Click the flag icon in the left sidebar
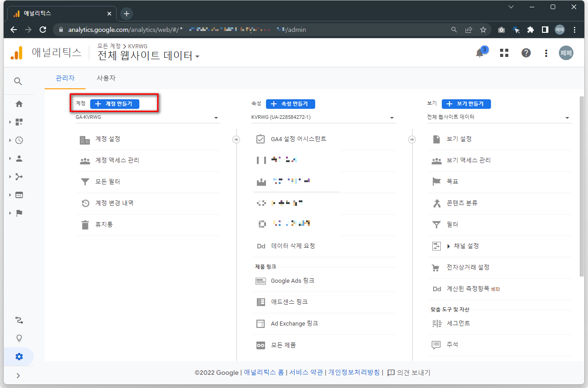This screenshot has width=588, height=388. coord(19,213)
